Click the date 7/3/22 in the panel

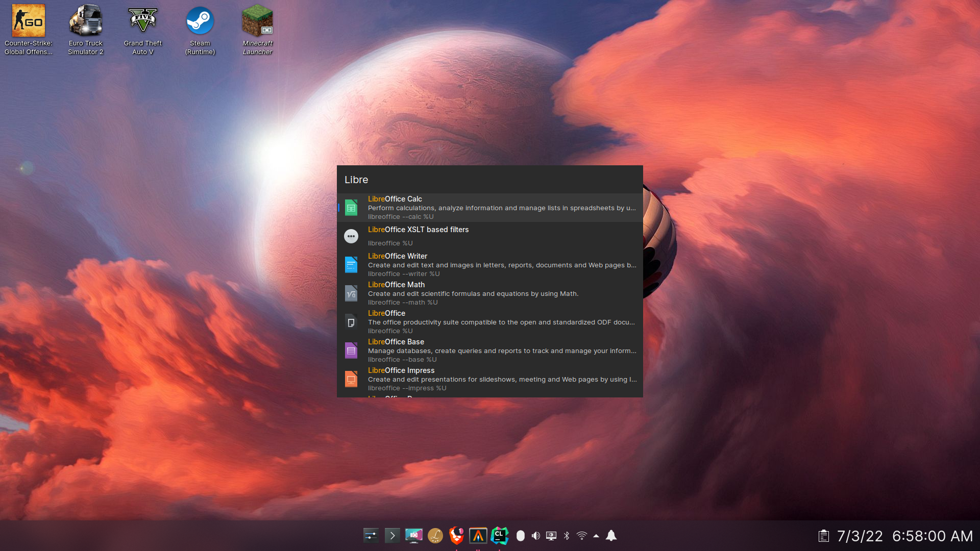coord(860,536)
